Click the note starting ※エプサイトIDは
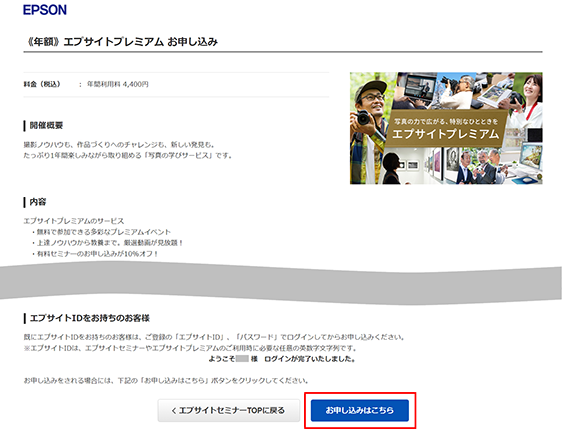The width and height of the screenshot is (562, 444). click(x=190, y=348)
